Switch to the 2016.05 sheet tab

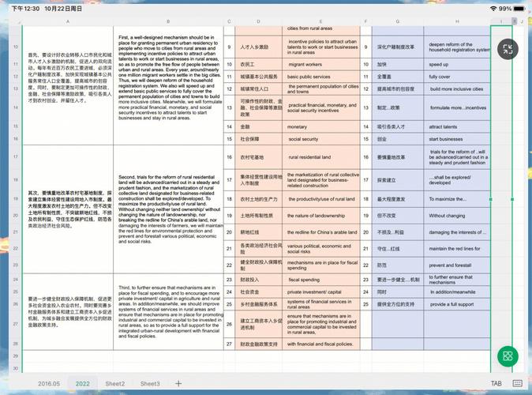tap(49, 383)
